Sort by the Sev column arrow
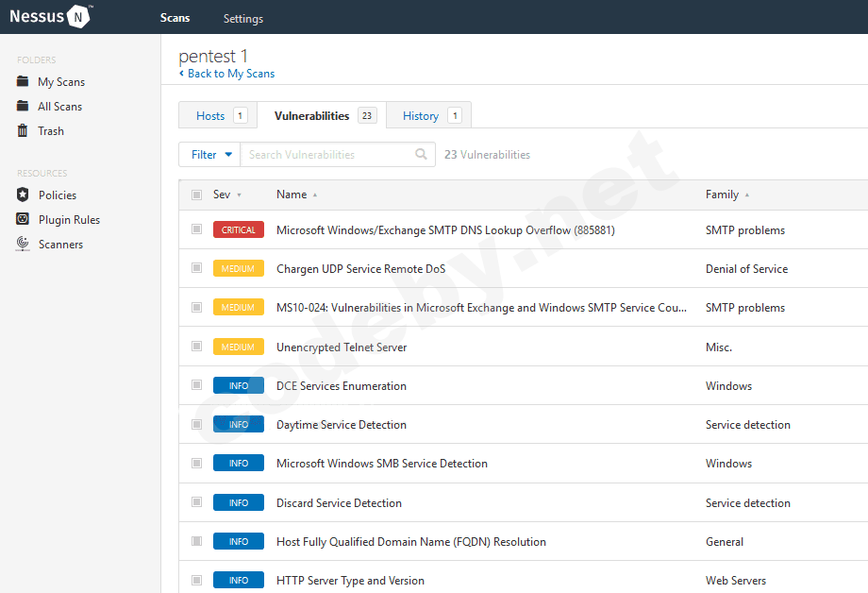The image size is (868, 593). pyautogui.click(x=239, y=195)
